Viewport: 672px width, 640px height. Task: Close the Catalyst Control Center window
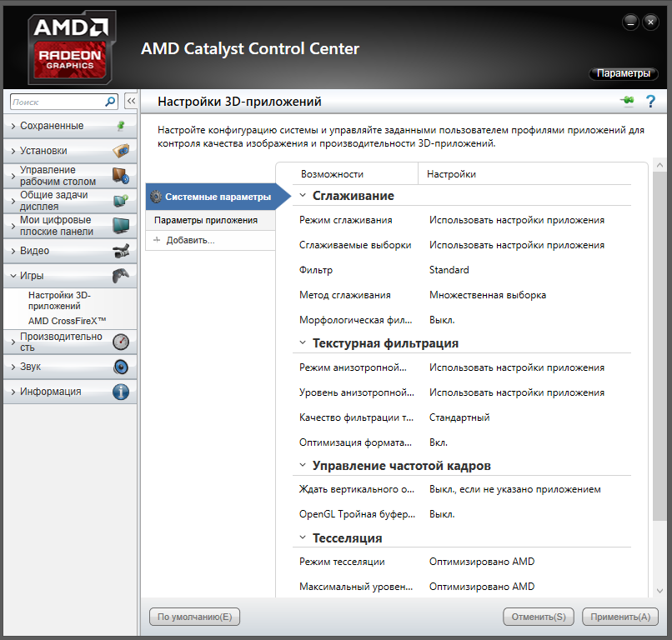[x=650, y=22]
